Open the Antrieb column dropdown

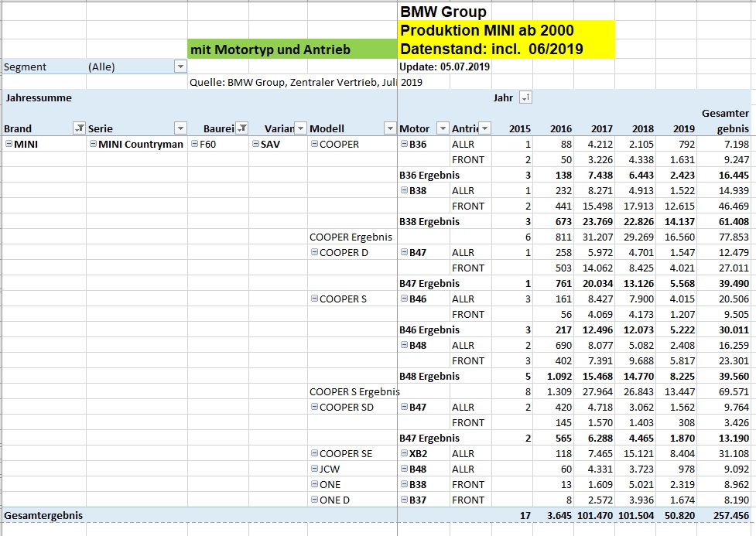484,128
